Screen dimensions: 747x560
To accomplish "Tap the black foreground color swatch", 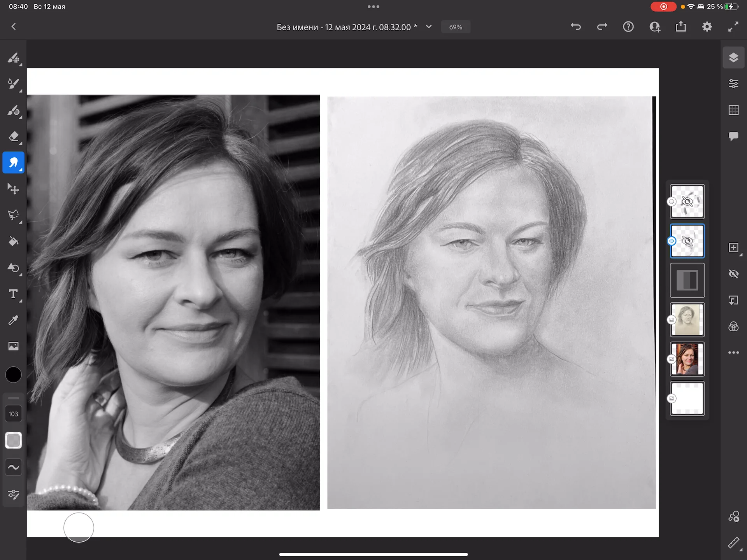I will (x=13, y=374).
